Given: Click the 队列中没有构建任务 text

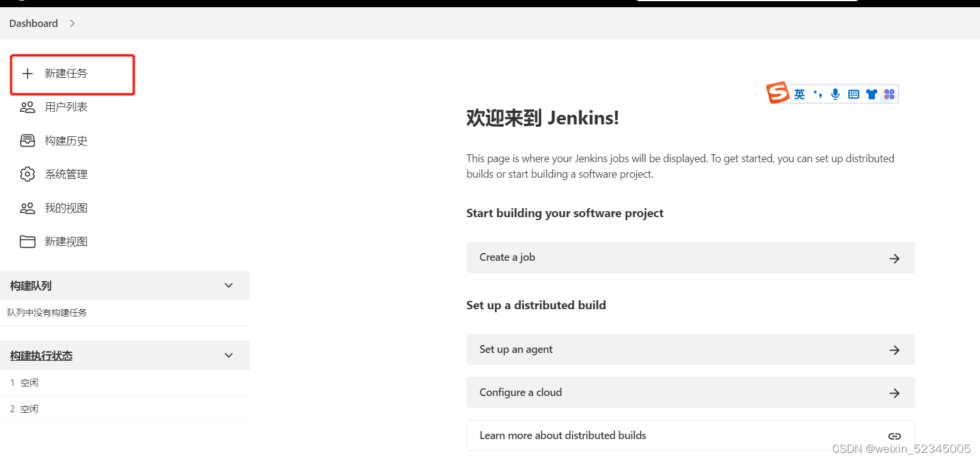Looking at the screenshot, I should tap(47, 313).
